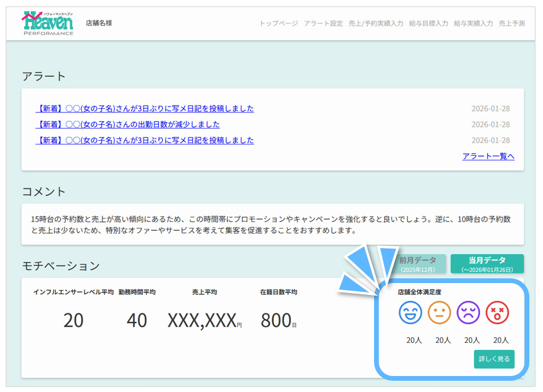The image size is (543, 392).
Task: Open the アラート一覧へ link
Action: [x=488, y=156]
